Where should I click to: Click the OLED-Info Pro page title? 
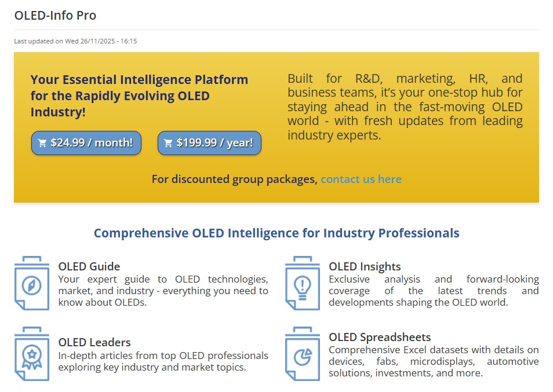pos(55,15)
